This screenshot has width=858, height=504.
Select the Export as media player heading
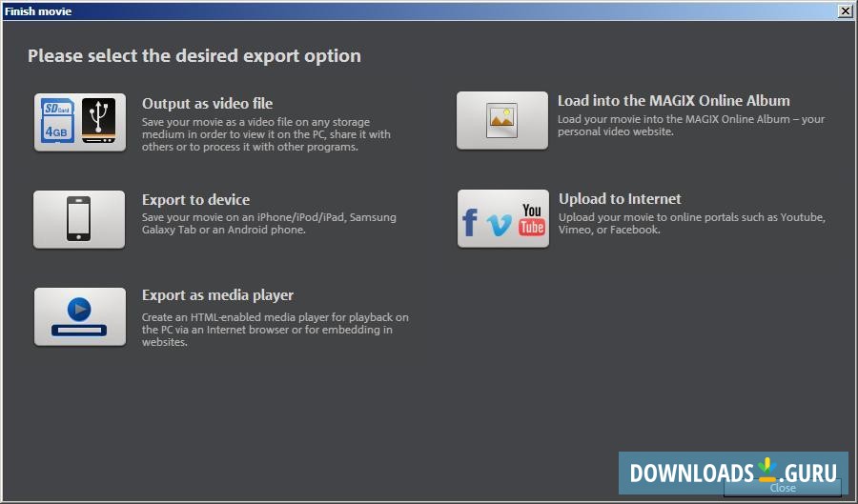click(217, 295)
